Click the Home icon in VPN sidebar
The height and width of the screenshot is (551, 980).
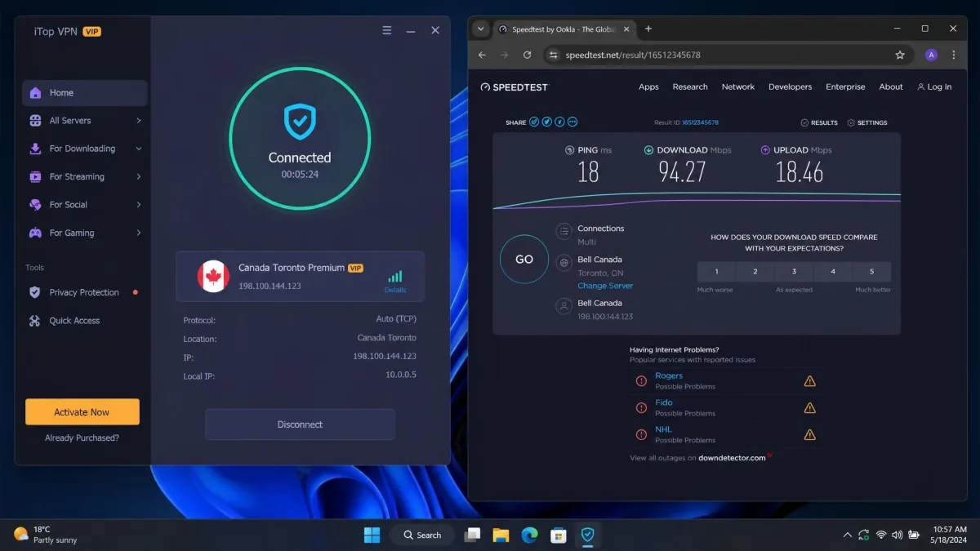click(x=35, y=92)
